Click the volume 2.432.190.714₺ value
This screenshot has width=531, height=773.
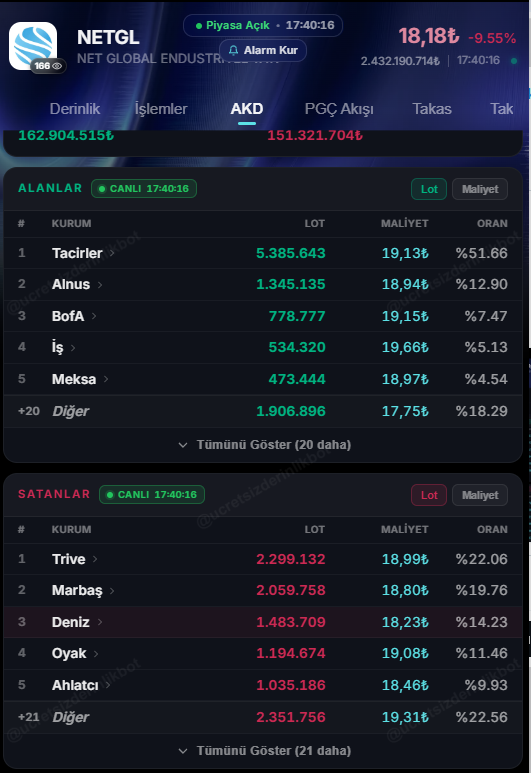400,61
